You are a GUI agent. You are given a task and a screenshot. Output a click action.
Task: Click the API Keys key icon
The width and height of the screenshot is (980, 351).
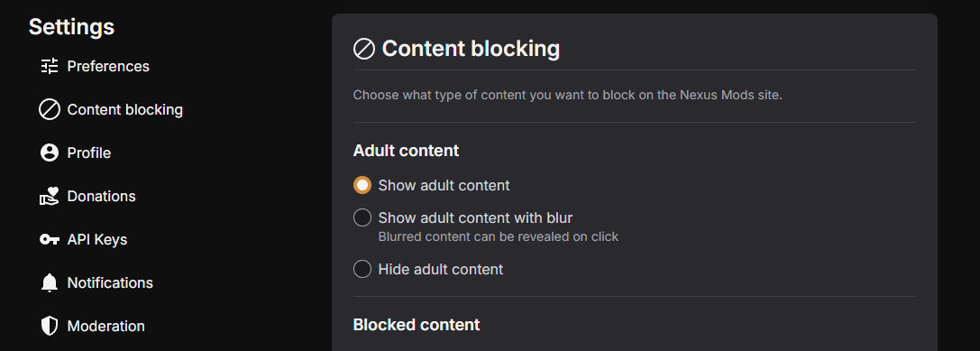[x=50, y=240]
